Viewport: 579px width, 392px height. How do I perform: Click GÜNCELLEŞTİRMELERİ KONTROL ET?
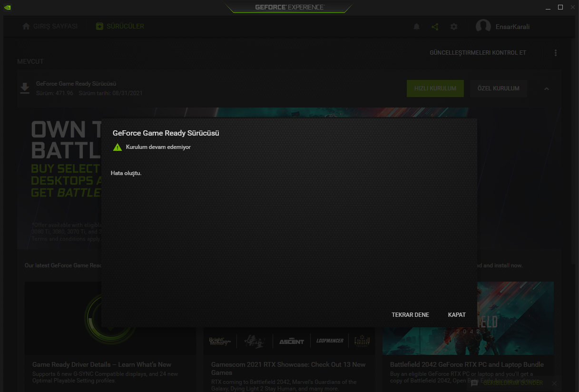478,53
